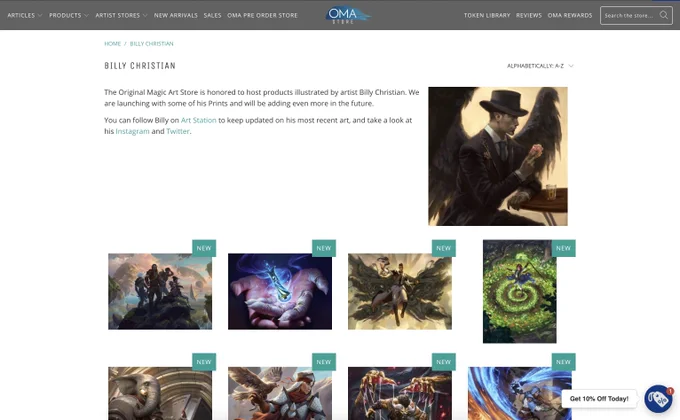Click the Billy Christian breadcrumb link

pos(151,44)
